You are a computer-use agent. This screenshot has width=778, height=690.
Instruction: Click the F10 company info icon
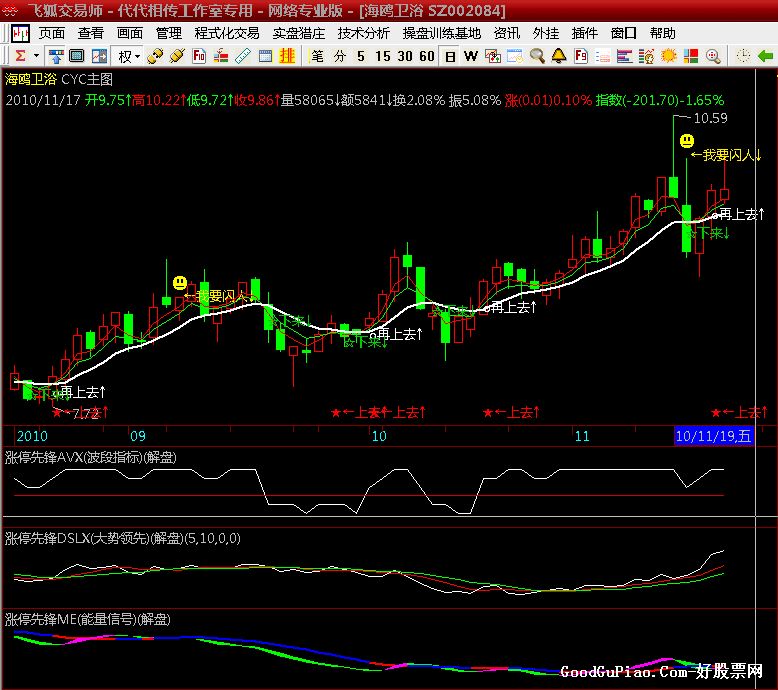199,56
